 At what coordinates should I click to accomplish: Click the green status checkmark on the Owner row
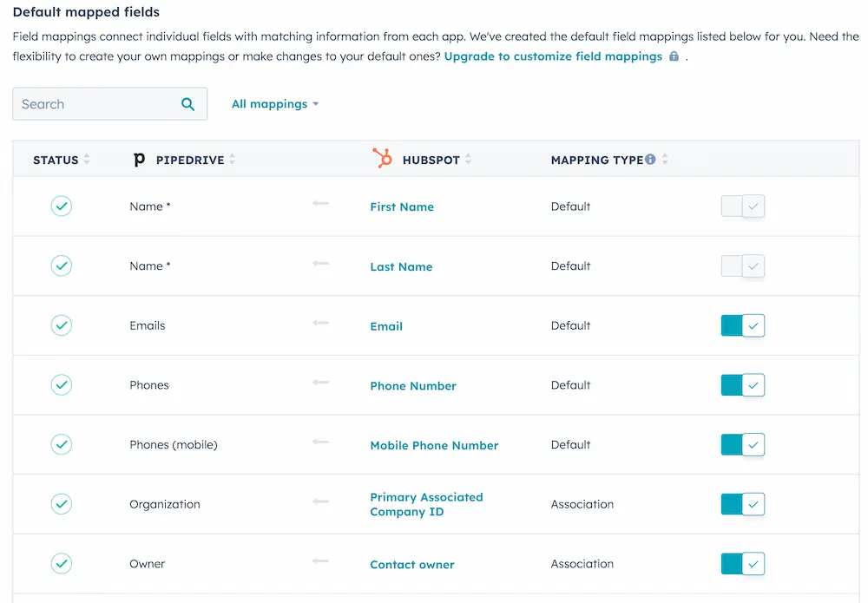62,563
